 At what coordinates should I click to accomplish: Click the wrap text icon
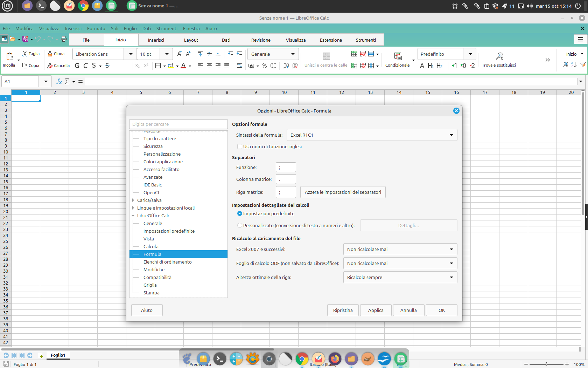point(239,66)
